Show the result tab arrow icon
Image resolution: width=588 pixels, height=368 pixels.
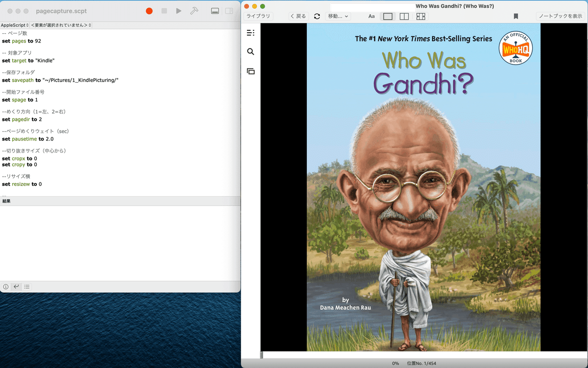pyautogui.click(x=16, y=287)
